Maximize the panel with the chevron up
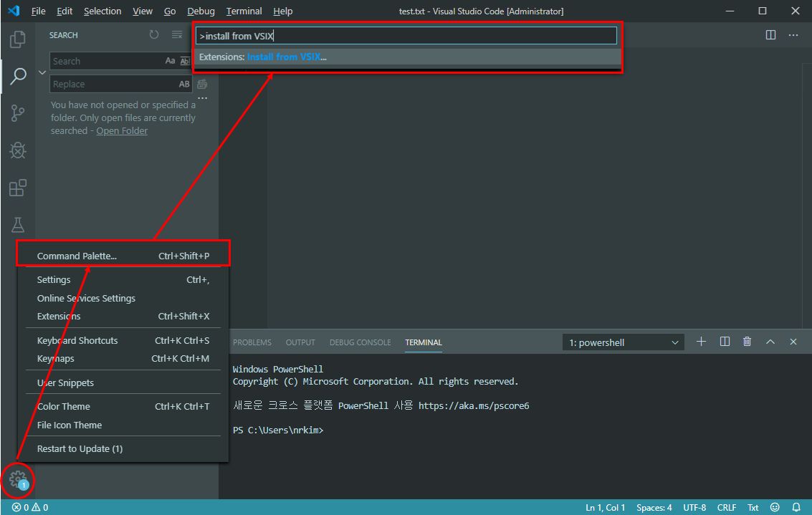This screenshot has width=812, height=515. pyautogui.click(x=770, y=342)
